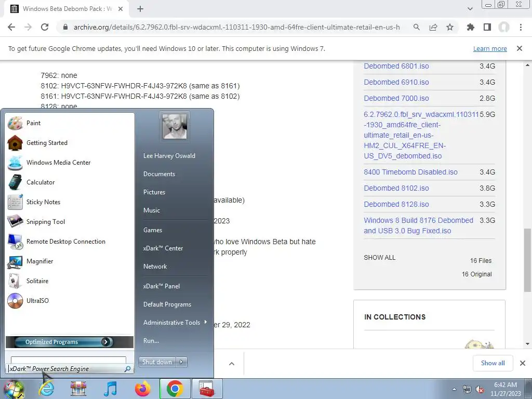This screenshot has width=532, height=399.
Task: Open the Lee Harvey Oswald user folder
Action: pos(169,156)
